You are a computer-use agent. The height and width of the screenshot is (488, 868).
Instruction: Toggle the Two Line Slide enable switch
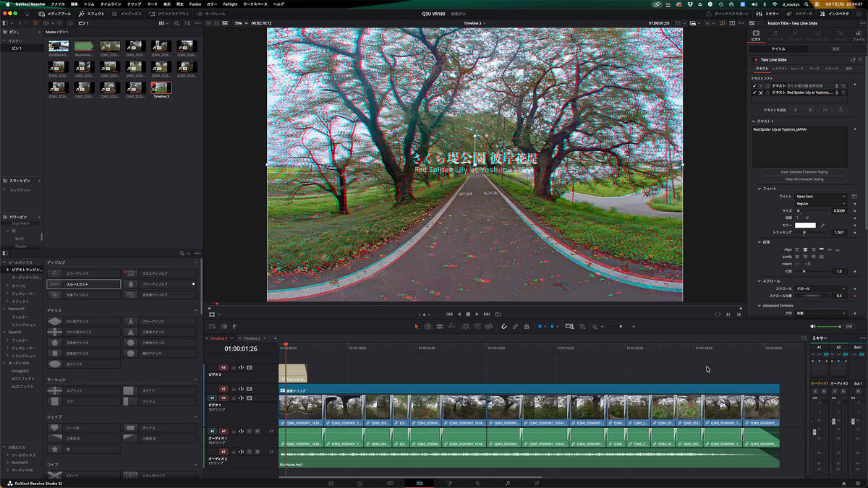(x=756, y=59)
